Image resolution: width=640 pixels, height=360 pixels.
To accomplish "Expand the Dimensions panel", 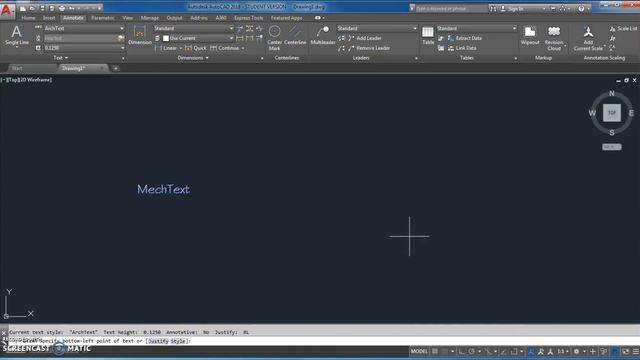I will coord(193,58).
